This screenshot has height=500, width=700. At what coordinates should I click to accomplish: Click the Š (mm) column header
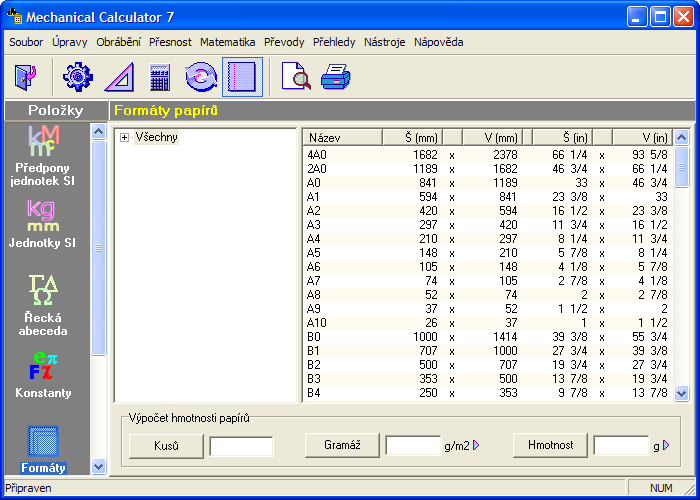413,138
